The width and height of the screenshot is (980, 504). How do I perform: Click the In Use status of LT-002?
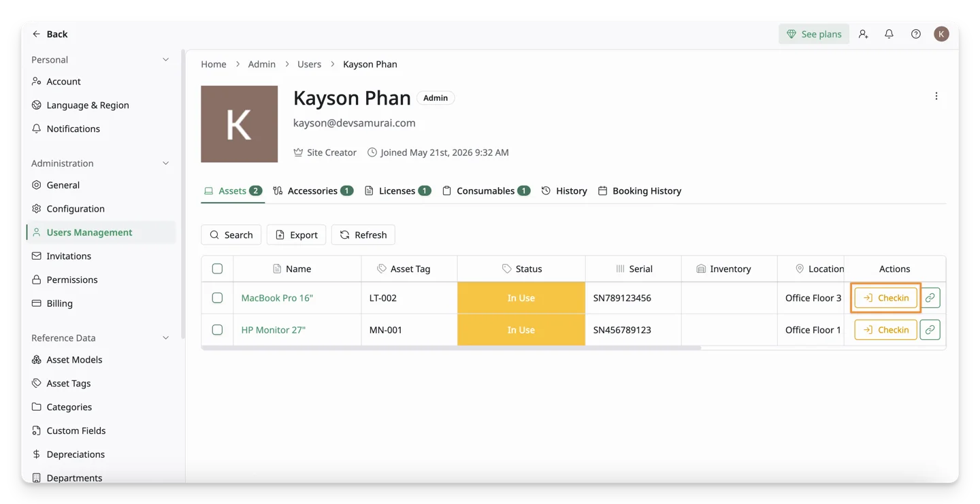tap(521, 298)
